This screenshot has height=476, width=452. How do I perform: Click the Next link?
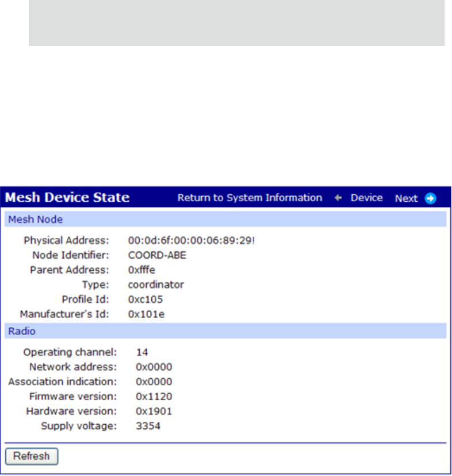pos(406,198)
